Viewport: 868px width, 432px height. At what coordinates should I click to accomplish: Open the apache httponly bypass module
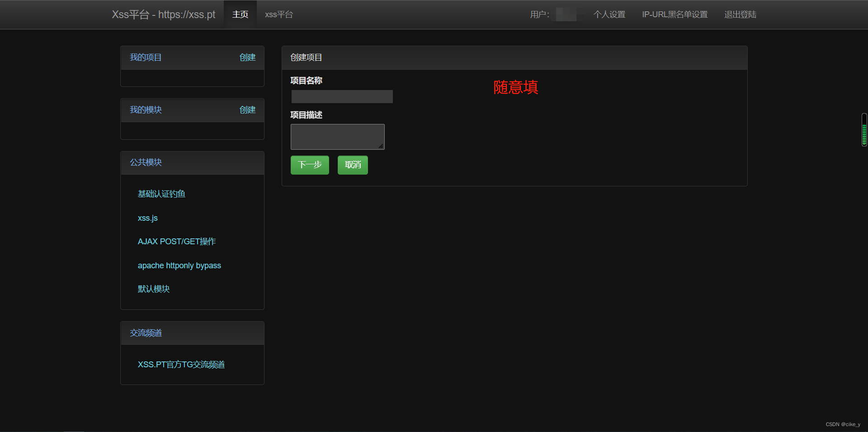(x=179, y=266)
